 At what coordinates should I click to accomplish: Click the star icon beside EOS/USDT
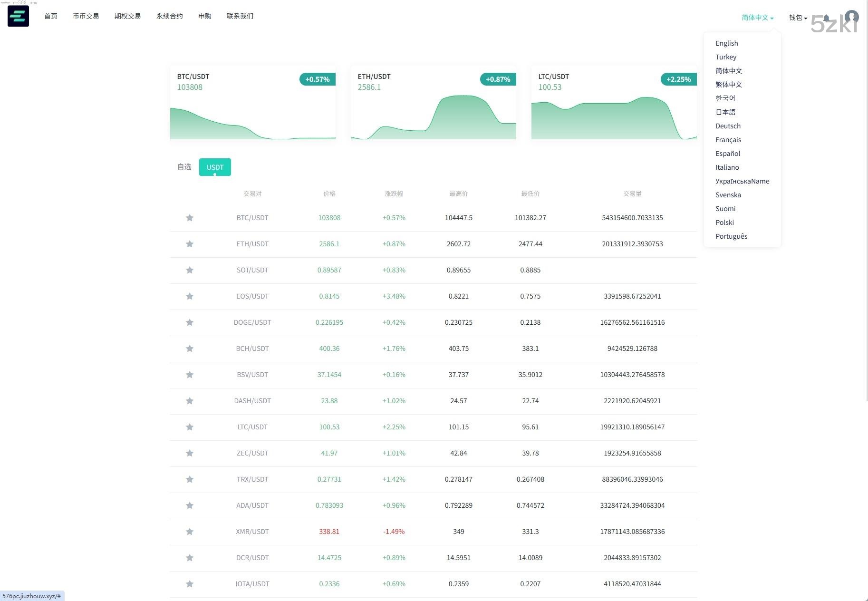(190, 296)
